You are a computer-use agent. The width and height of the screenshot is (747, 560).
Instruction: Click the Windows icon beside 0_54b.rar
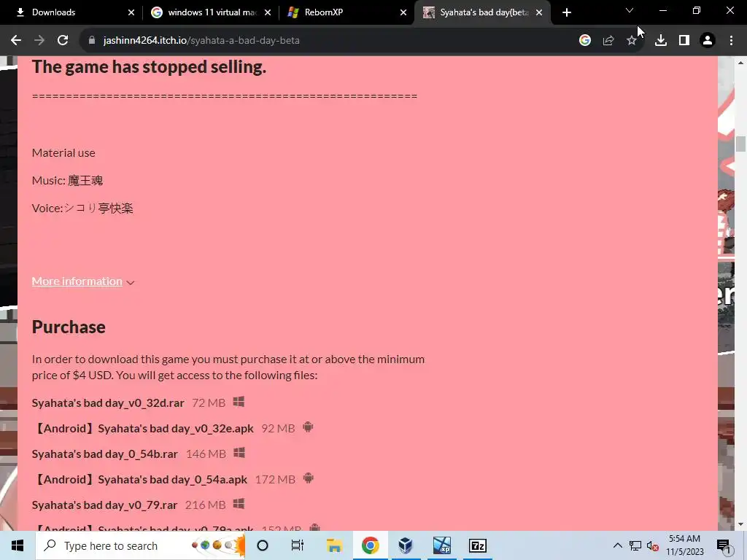(x=239, y=453)
